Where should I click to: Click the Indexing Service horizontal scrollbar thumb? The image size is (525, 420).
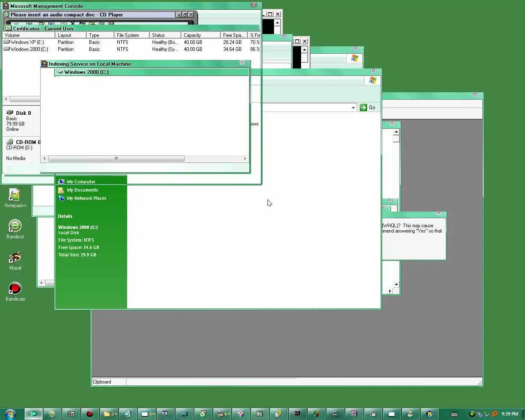pyautogui.click(x=116, y=158)
